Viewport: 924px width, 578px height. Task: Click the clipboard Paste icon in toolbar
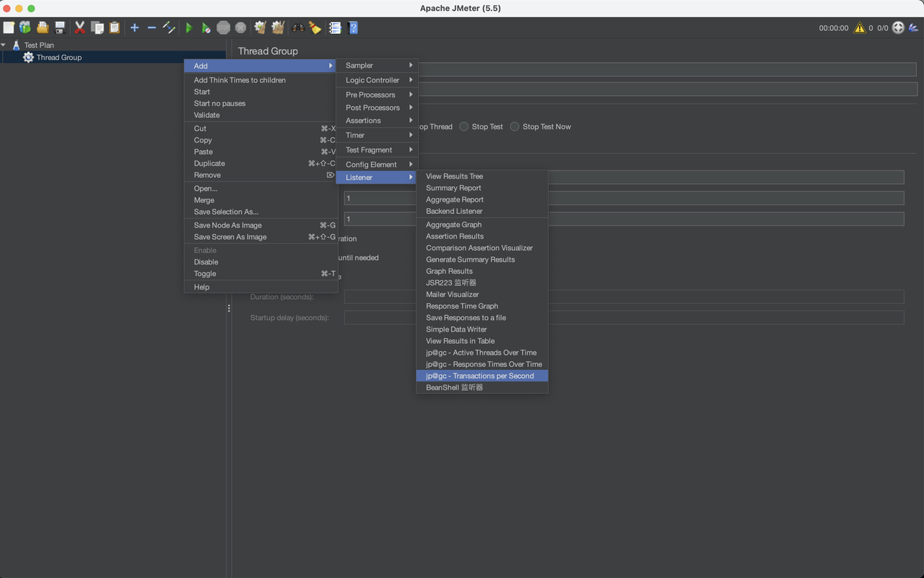click(114, 27)
